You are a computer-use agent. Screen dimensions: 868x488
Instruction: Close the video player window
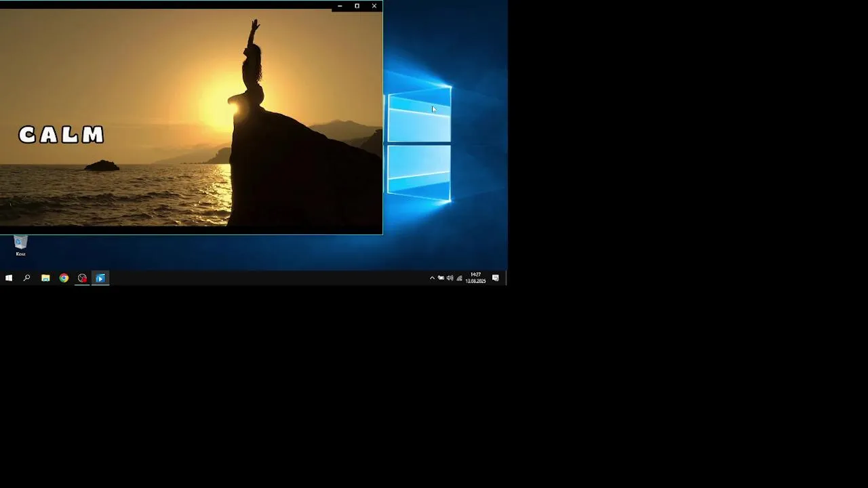pos(374,6)
